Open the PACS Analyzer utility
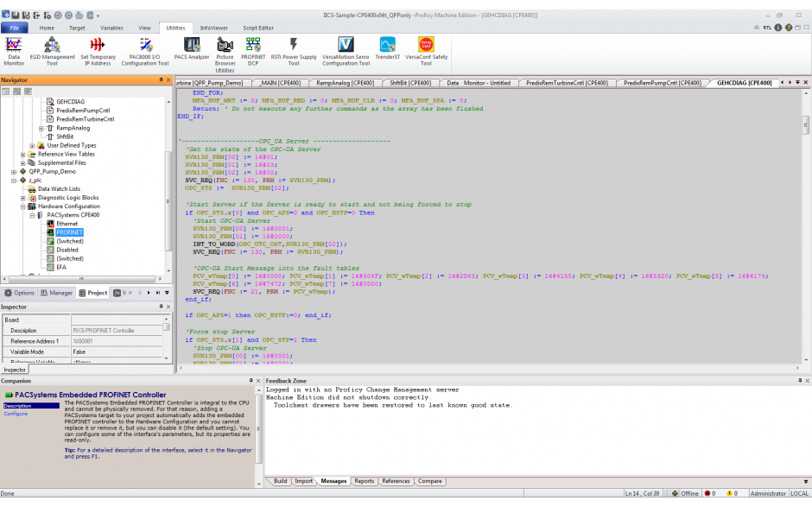The width and height of the screenshot is (812, 507). pos(192,48)
